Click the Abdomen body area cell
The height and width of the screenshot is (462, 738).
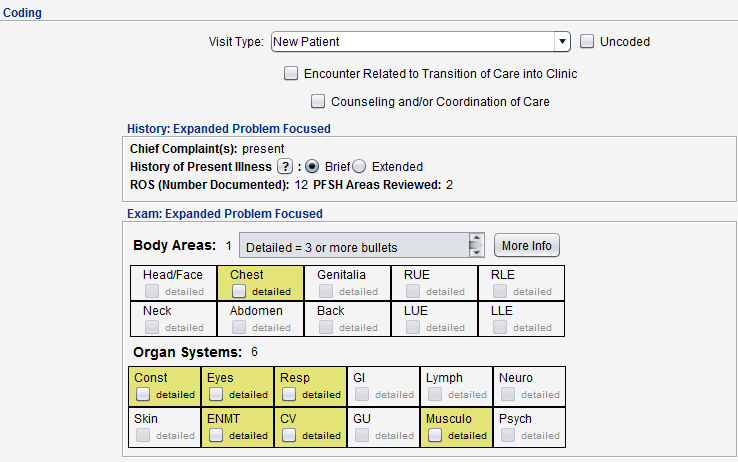[x=260, y=318]
